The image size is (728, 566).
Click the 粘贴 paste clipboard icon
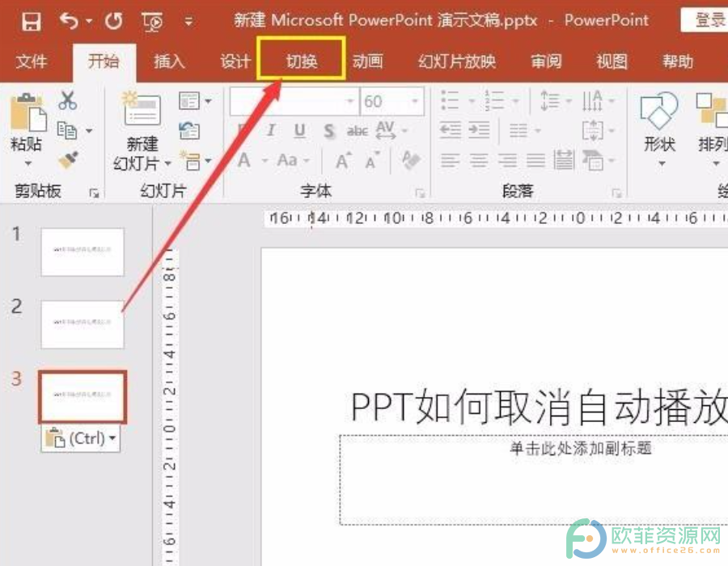pos(28,112)
